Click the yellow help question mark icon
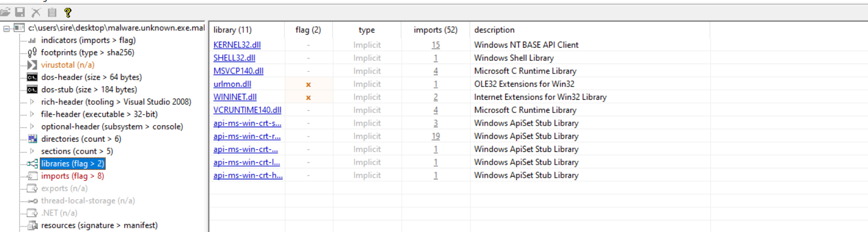868x232 pixels. (x=68, y=12)
